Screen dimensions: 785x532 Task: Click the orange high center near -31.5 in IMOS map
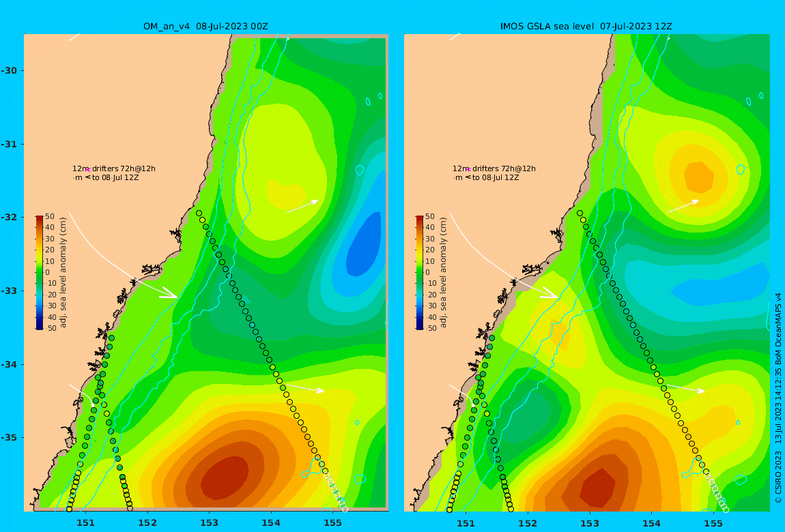click(699, 177)
